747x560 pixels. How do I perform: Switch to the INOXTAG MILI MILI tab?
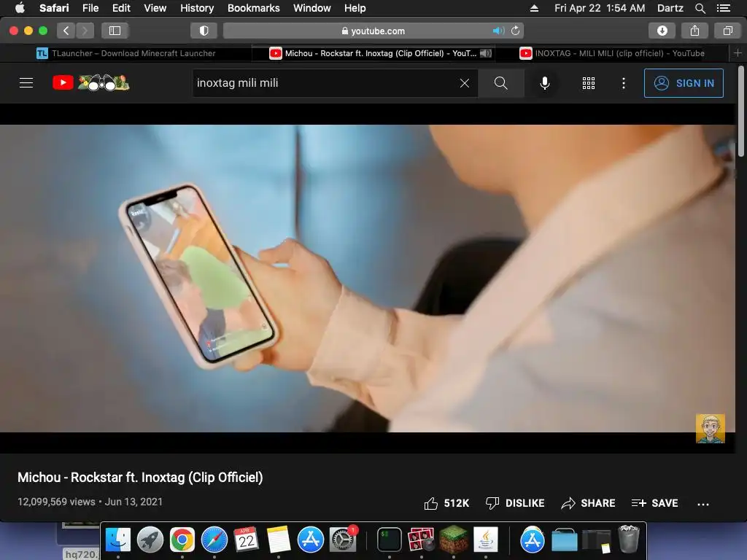pos(612,53)
